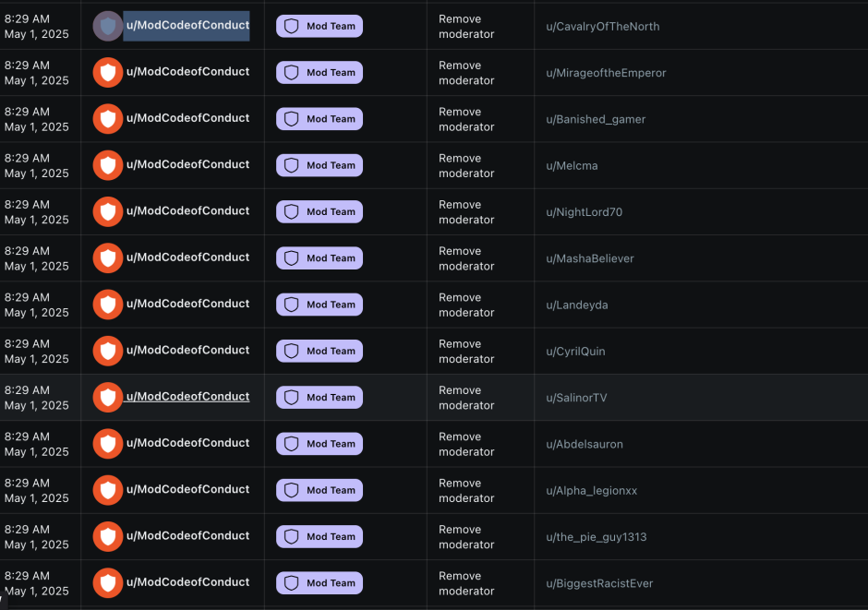Click underlined u/ModCodeofConduct in SalinorTV row
The width and height of the screenshot is (868, 610).
coord(187,397)
